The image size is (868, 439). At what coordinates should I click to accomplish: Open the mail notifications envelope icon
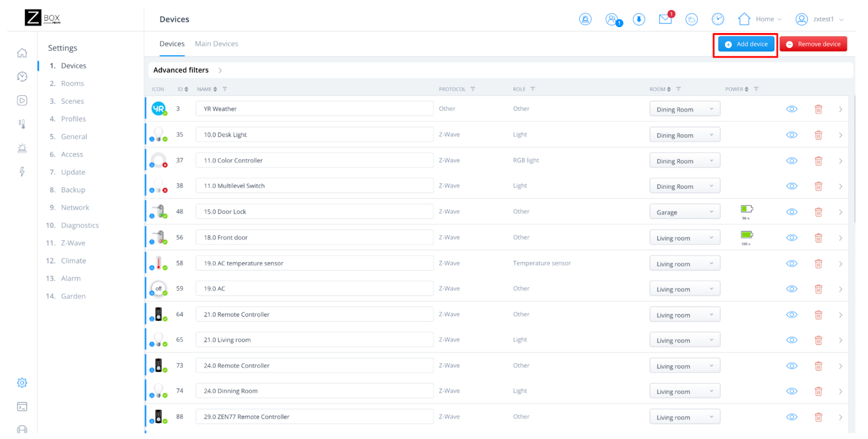[666, 19]
